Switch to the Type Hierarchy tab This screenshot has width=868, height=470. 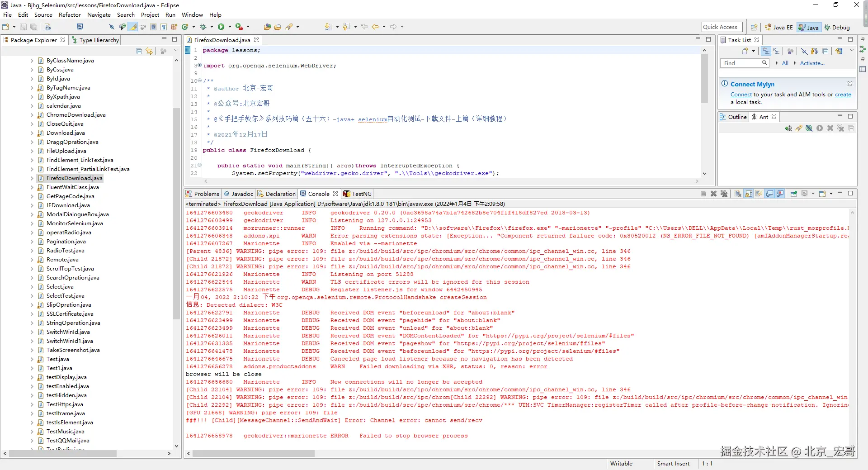95,40
